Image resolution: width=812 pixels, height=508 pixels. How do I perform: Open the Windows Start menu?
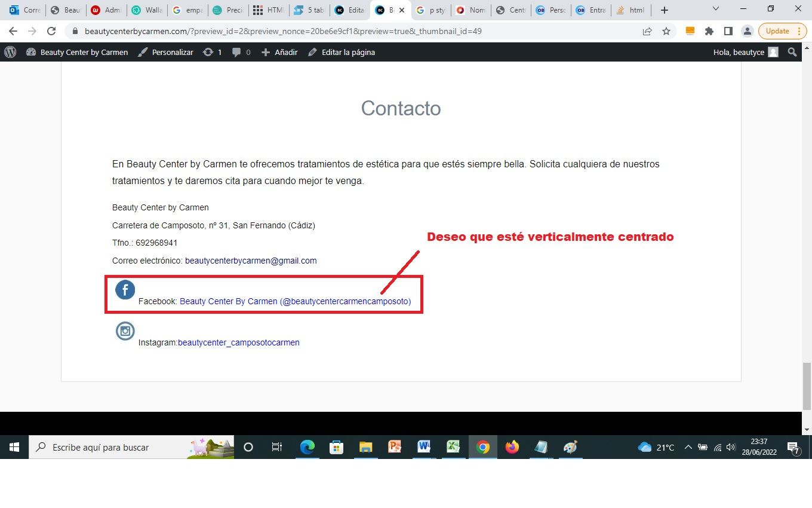pyautogui.click(x=14, y=447)
